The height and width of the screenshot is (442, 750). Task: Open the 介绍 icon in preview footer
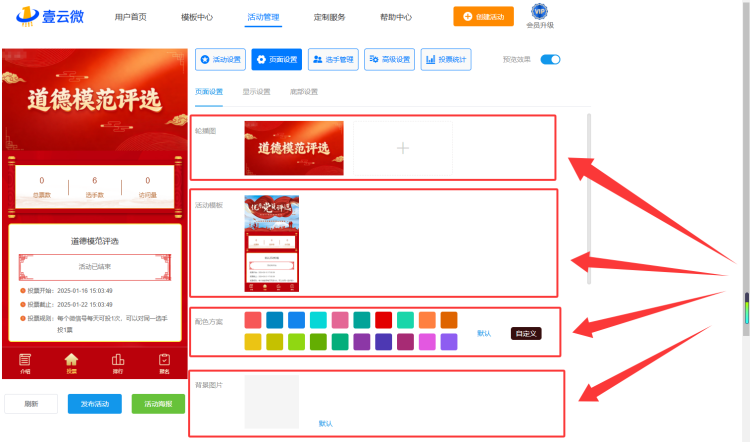click(25, 363)
